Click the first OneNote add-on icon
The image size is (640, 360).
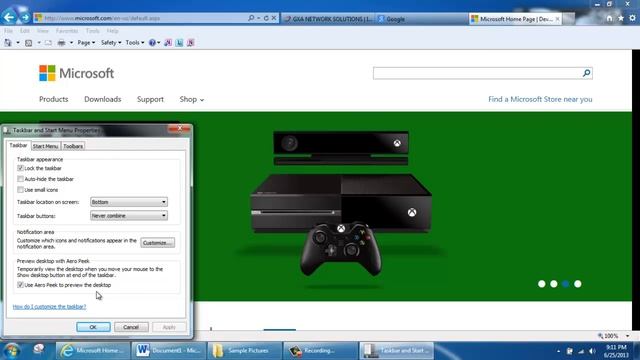(168, 42)
